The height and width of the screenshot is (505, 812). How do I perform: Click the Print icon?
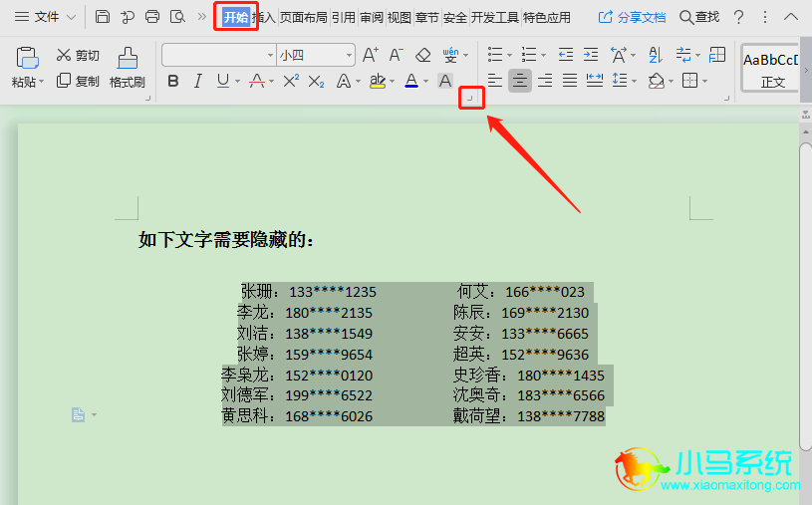152,17
